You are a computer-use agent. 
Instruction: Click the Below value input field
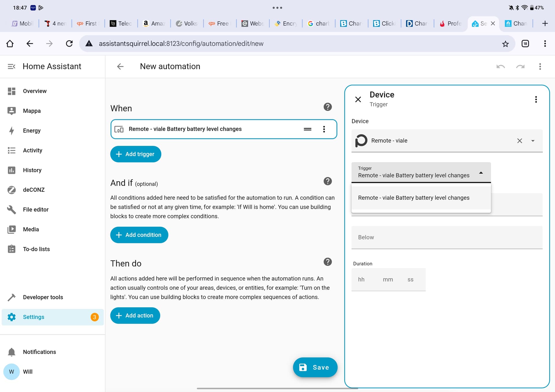(446, 237)
